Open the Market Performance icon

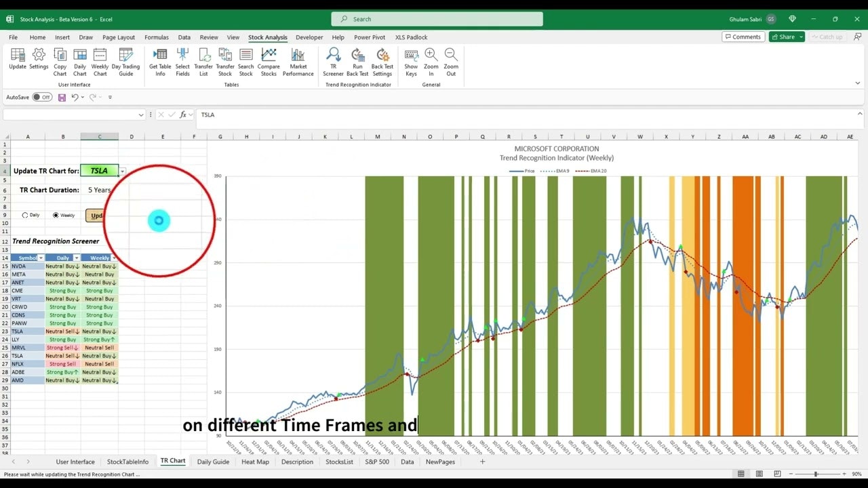pyautogui.click(x=298, y=62)
